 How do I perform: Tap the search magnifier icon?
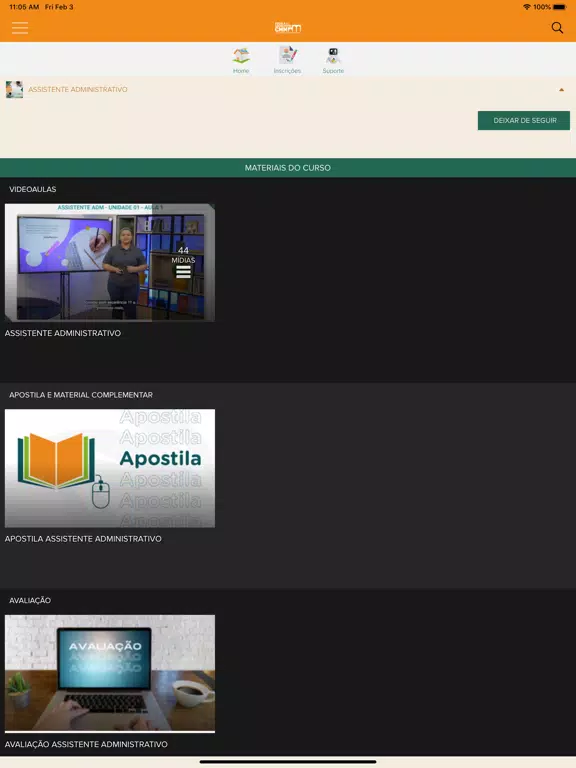pos(557,27)
